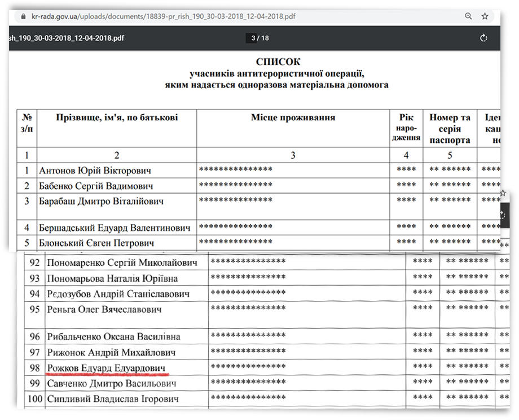Screen dimensions: 519x420
Task: Select the name Блонський Євген Петрович
Action: coord(96,243)
